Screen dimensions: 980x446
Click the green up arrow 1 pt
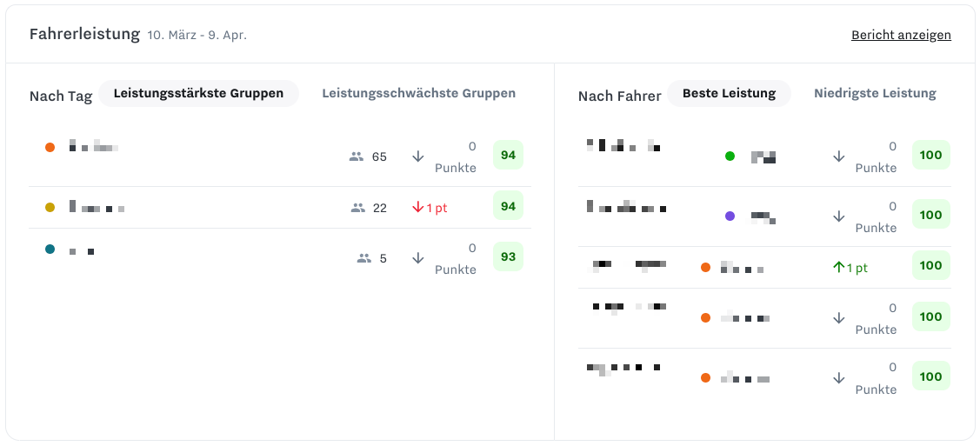[850, 268]
